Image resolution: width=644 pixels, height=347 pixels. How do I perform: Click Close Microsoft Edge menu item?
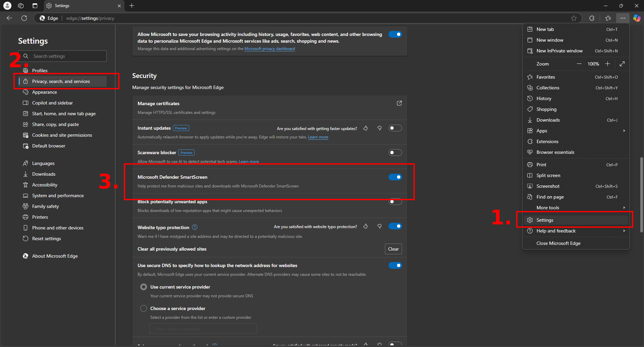pos(576,243)
